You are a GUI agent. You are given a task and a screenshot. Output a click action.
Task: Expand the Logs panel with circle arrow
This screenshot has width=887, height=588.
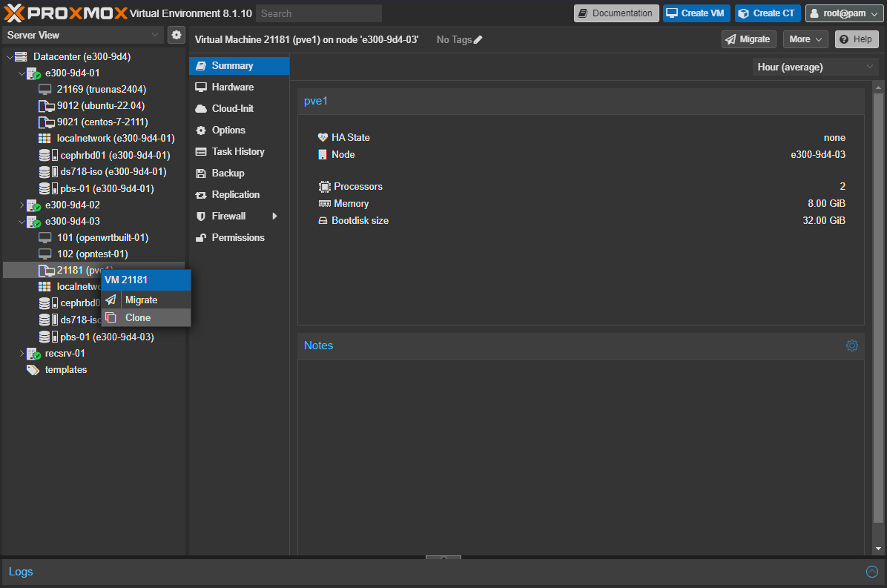pyautogui.click(x=871, y=572)
